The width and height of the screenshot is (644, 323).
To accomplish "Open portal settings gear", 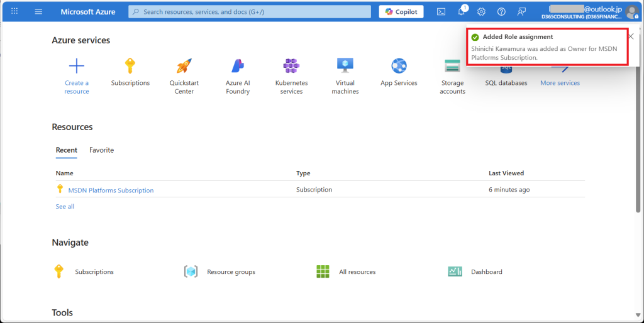I will tap(481, 12).
